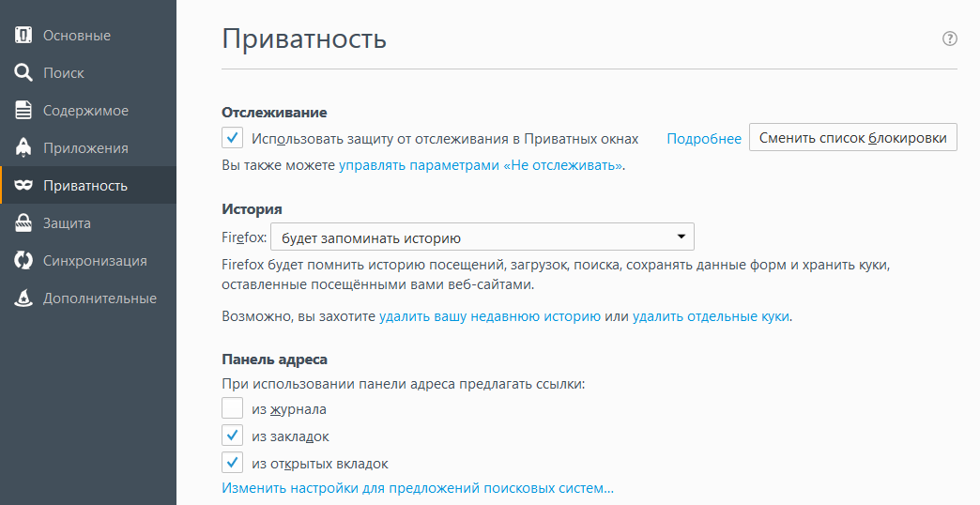Image resolution: width=980 pixels, height=505 pixels.
Task: Click the Основные sidebar icon
Action: click(23, 36)
